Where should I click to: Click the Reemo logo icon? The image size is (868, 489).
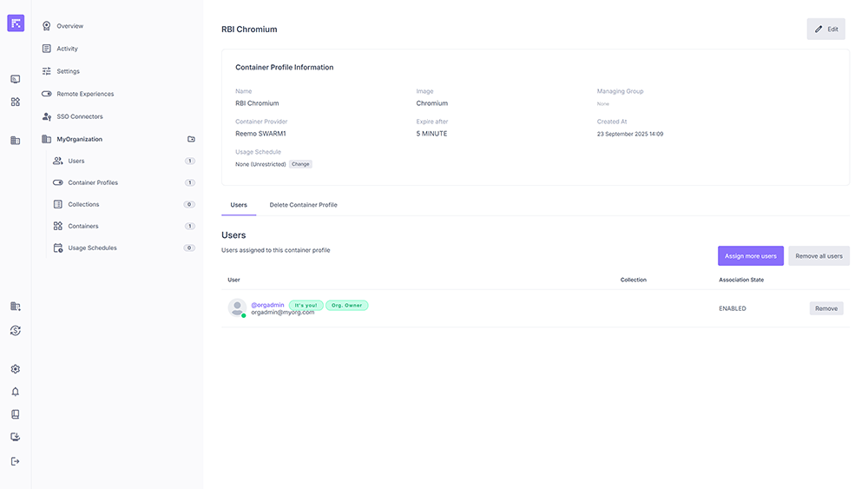coord(16,23)
